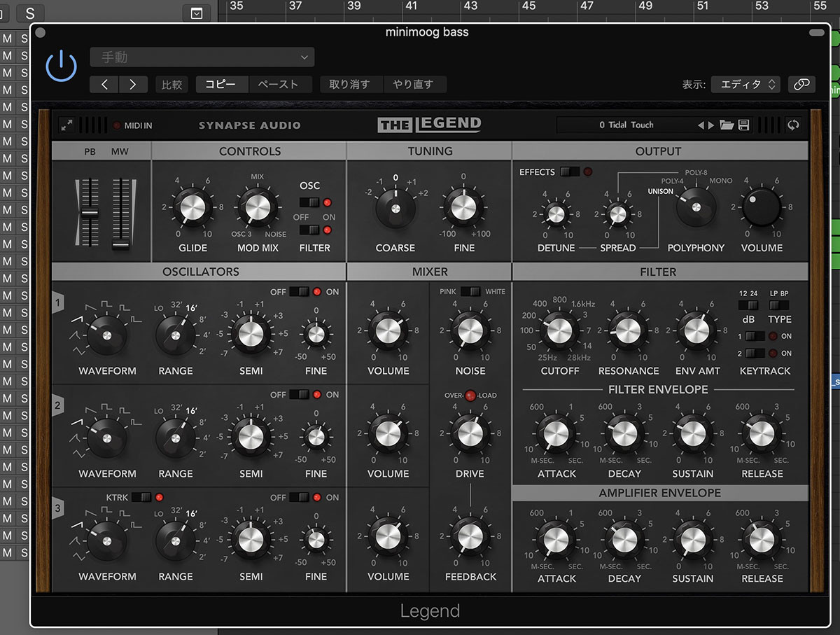The width and height of the screenshot is (840, 635).
Task: Click oscillator 1 WAVEFORM knob
Action: click(x=106, y=335)
